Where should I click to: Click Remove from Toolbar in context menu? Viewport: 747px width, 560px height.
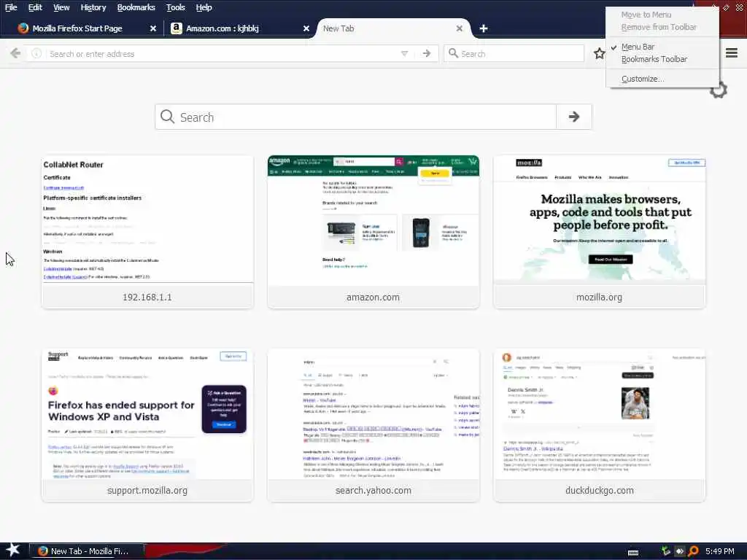662,27
